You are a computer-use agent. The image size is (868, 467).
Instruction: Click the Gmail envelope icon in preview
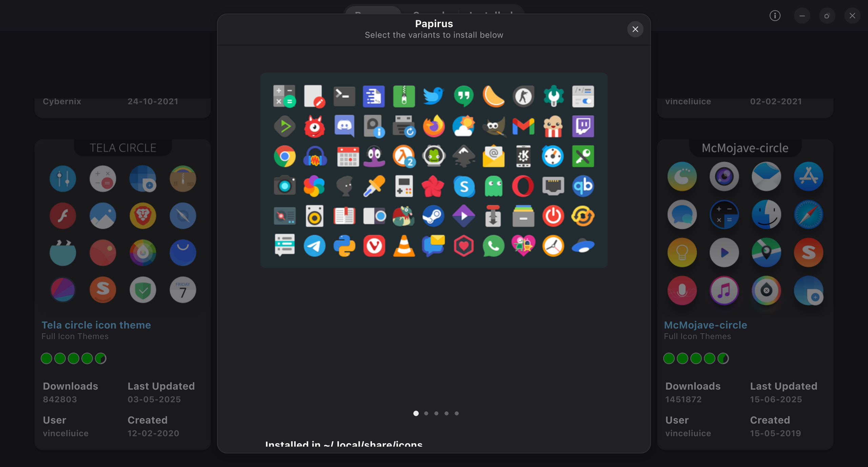[523, 126]
